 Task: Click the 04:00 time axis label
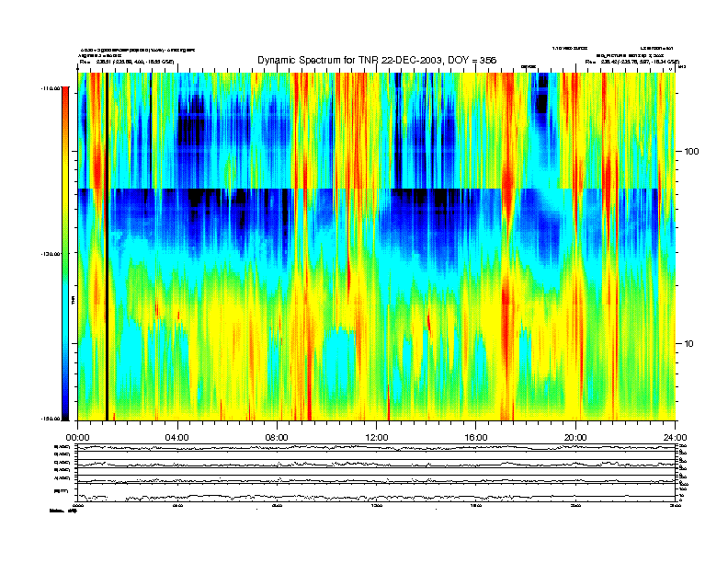pos(177,438)
